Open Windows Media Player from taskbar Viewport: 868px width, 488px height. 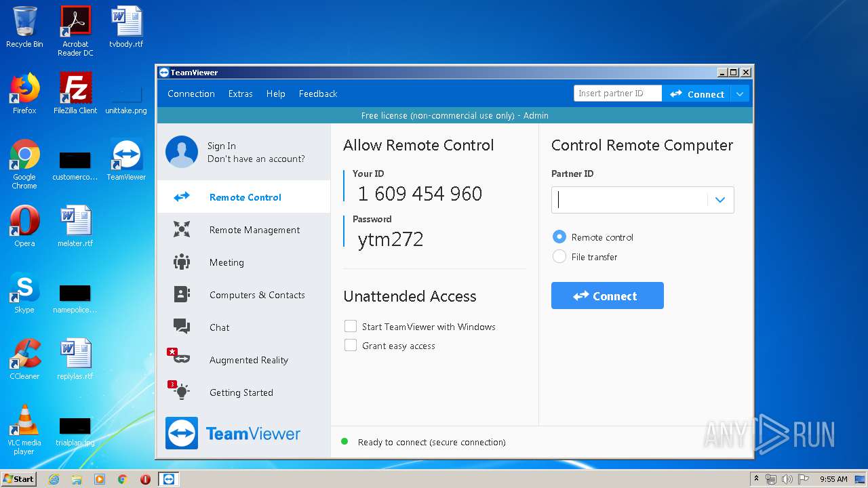point(100,479)
